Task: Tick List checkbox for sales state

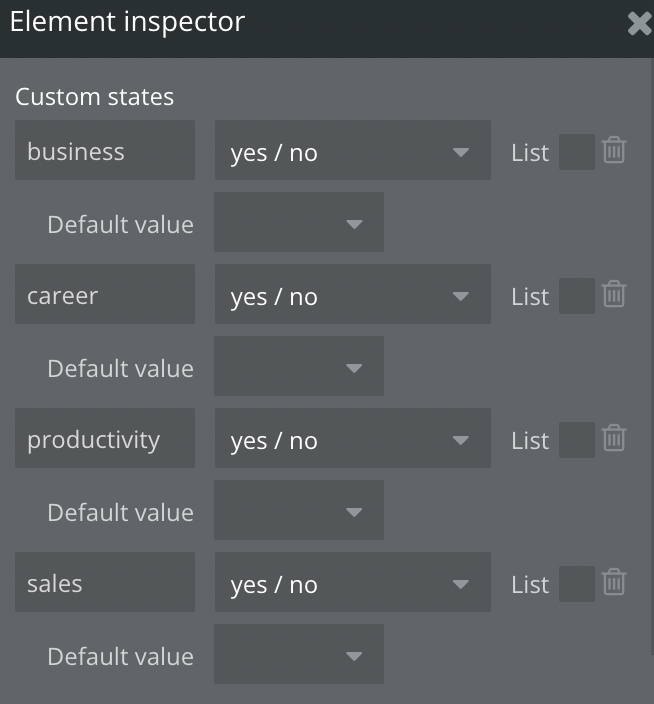Action: (576, 584)
